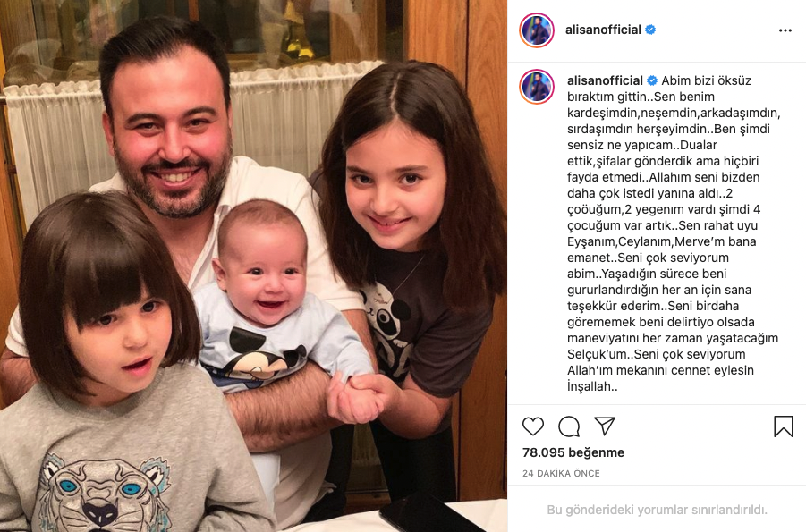Like the post with the heart icon
This screenshot has width=806, height=532.
click(x=532, y=426)
